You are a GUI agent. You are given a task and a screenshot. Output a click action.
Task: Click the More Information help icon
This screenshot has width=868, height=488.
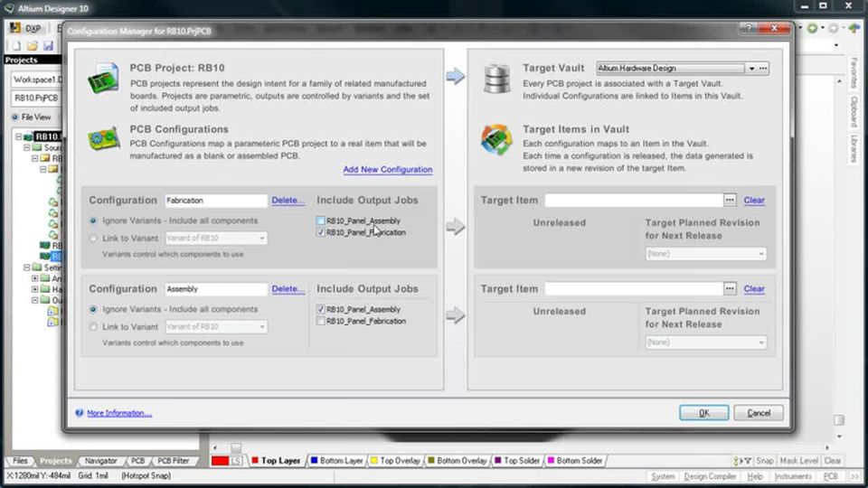(x=80, y=413)
